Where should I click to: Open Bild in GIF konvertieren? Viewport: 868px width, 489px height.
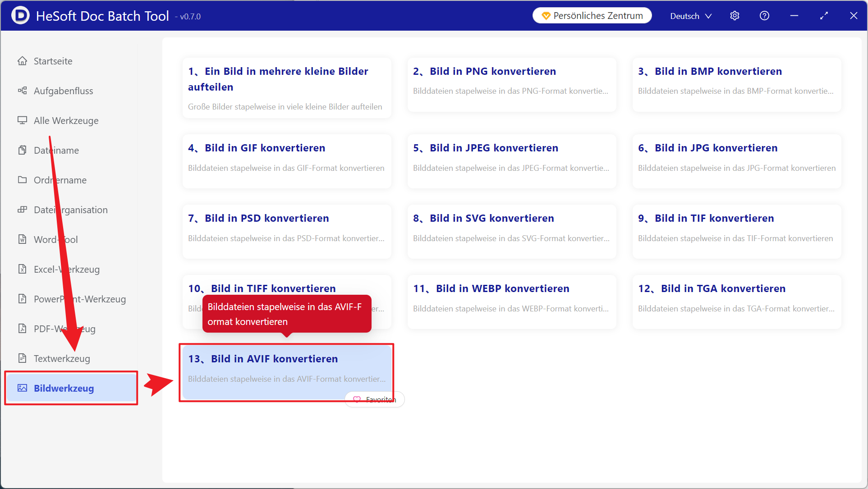(287, 161)
